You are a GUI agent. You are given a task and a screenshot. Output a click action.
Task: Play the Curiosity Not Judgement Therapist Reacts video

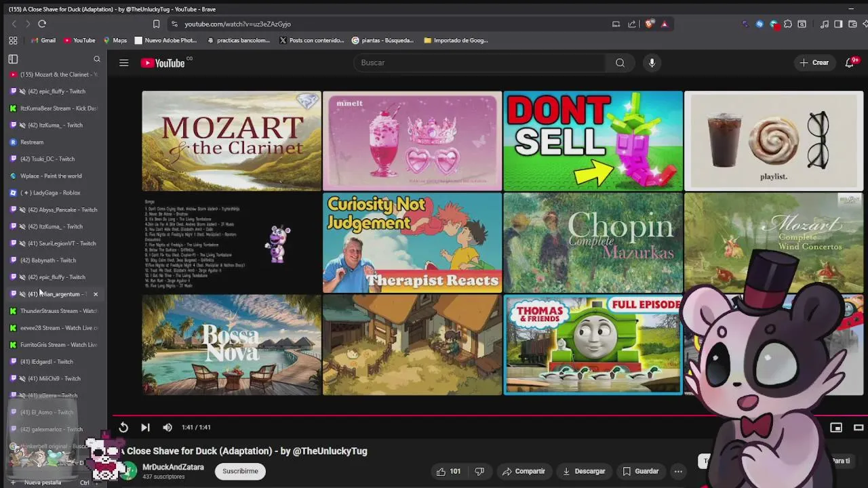click(x=412, y=243)
